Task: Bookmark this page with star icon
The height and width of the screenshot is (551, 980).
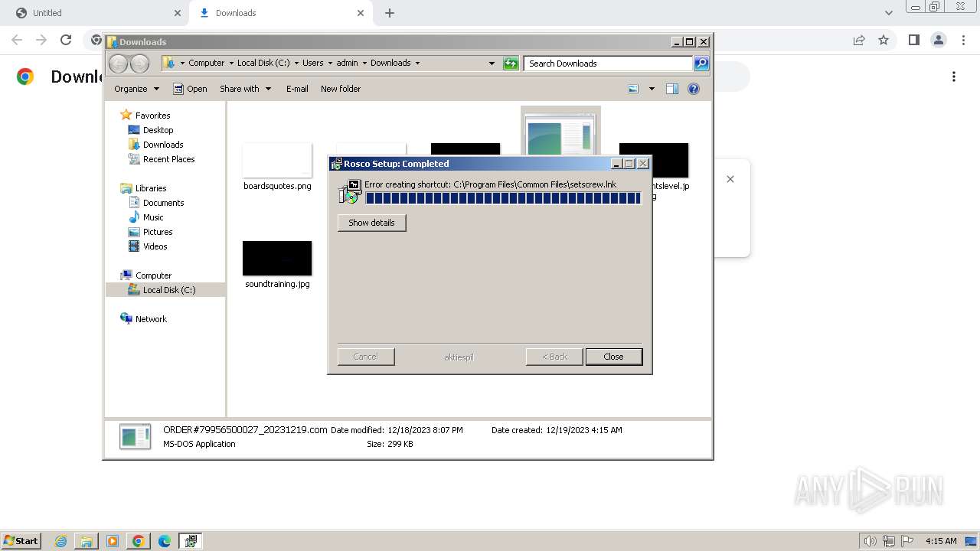Action: point(884,40)
